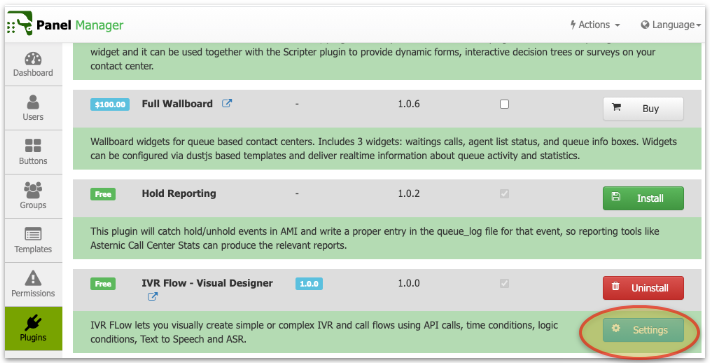Toggle the Hold Reporting checkbox
Screen dimensions: 710x363
(x=504, y=194)
